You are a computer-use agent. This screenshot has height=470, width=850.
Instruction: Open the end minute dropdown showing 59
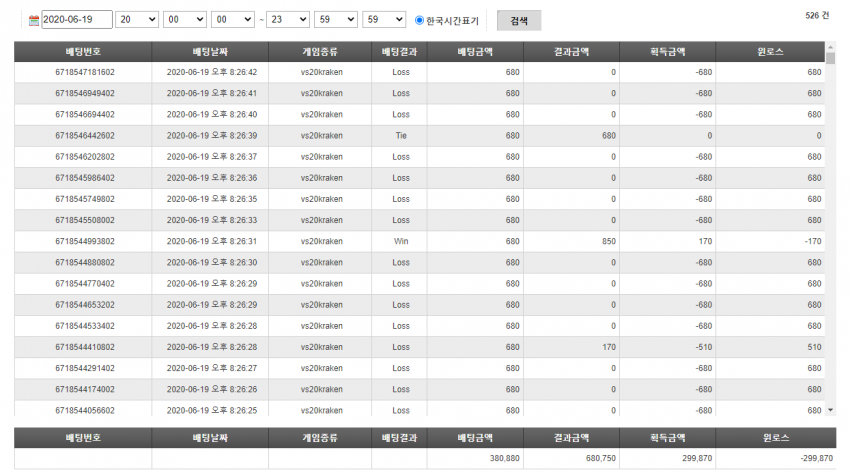[x=336, y=20]
